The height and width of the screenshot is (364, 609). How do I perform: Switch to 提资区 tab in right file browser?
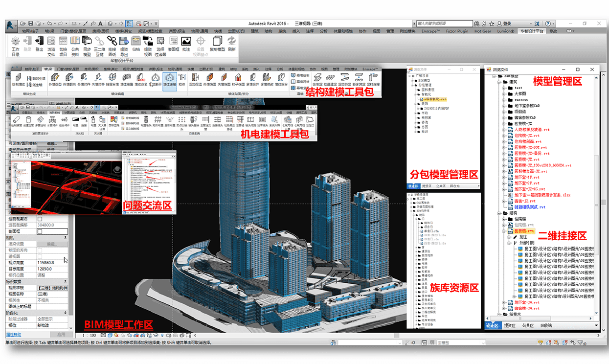point(510,325)
